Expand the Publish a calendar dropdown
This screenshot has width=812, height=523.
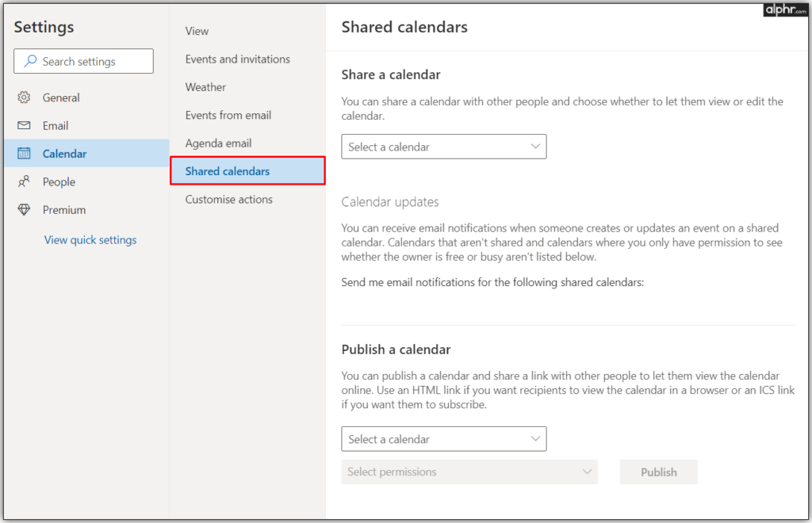coord(443,439)
